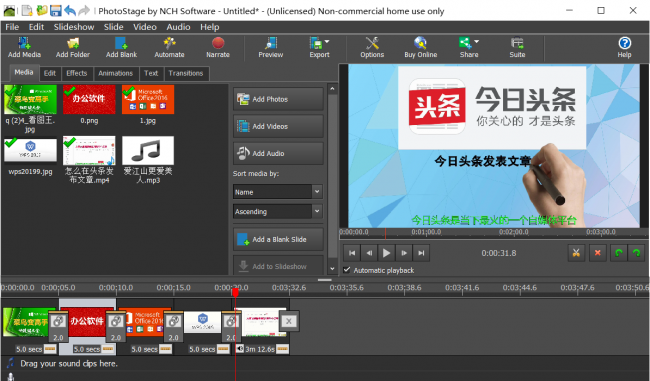
Task: Click the Buy Online icon
Action: tap(420, 47)
